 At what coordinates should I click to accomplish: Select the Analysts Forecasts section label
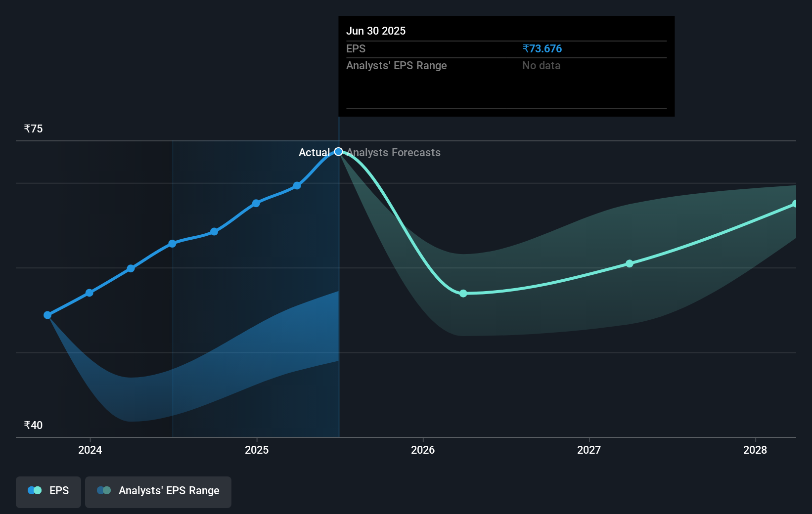click(393, 152)
